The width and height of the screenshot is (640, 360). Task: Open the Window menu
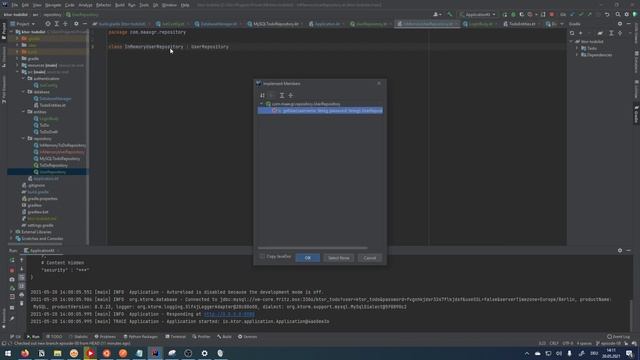click(x=169, y=5)
